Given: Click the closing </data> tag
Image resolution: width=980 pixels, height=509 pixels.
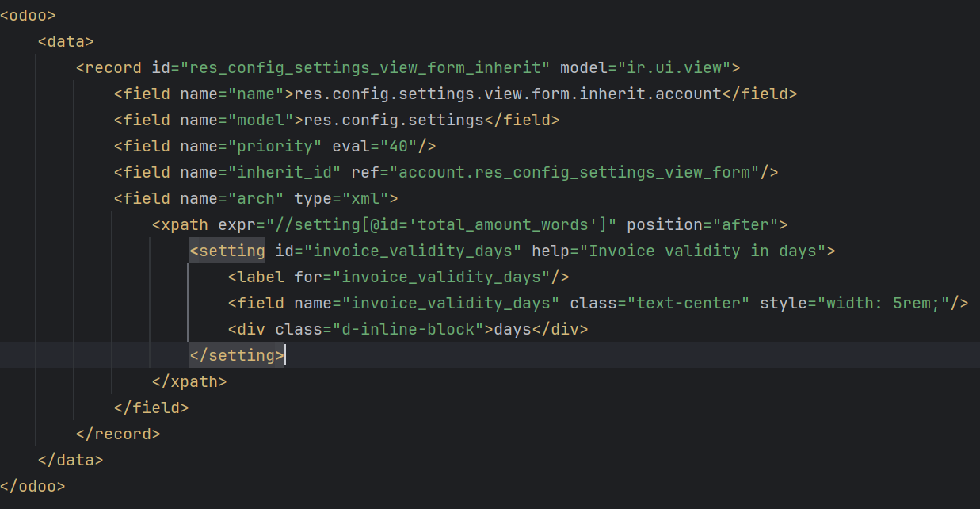Looking at the screenshot, I should tap(71, 460).
